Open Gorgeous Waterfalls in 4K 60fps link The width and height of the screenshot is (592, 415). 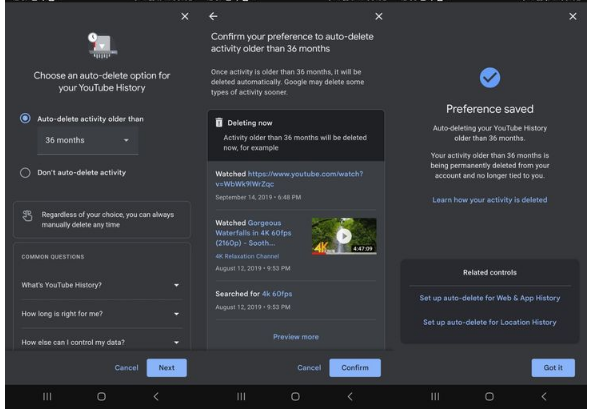(253, 233)
